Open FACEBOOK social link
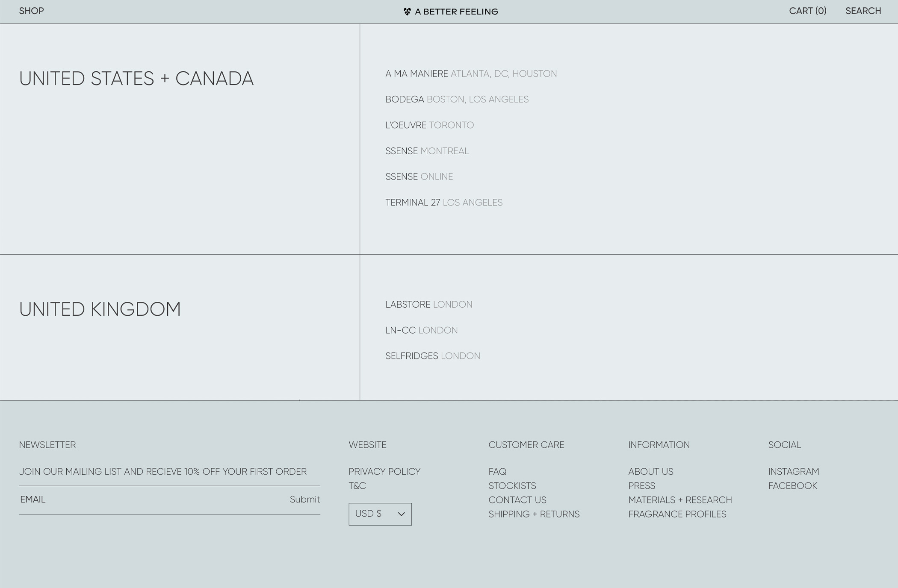 [x=792, y=485]
